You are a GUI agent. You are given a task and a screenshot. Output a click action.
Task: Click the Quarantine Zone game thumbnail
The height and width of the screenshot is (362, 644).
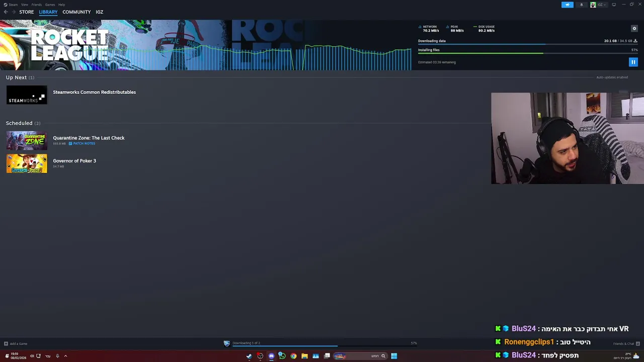click(x=27, y=141)
